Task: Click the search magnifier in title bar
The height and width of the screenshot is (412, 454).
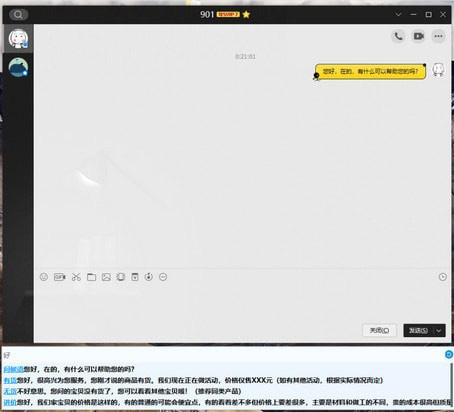Action: (18, 14)
